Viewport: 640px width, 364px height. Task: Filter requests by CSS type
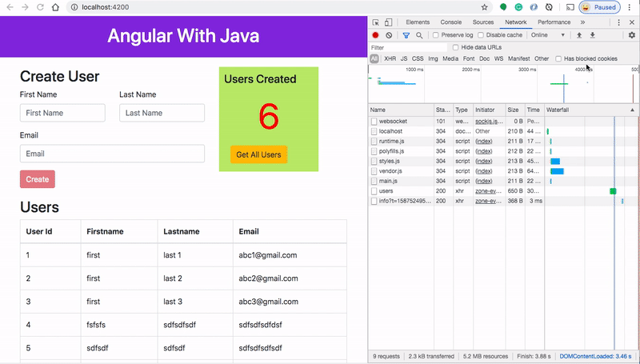pos(418,58)
